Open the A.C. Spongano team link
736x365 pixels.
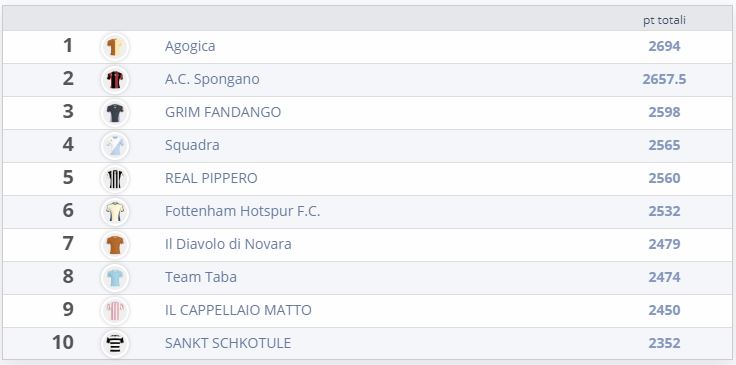tap(212, 79)
